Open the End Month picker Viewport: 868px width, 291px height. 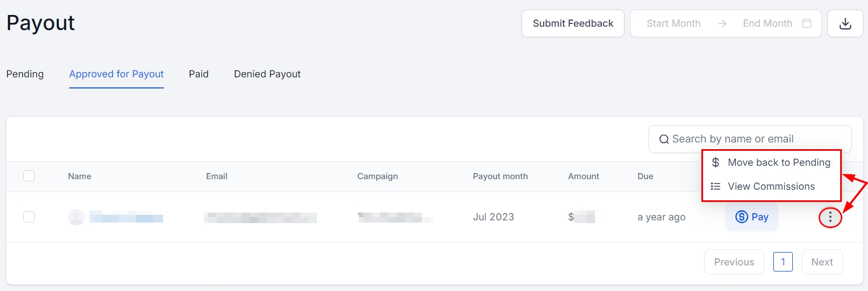tap(767, 23)
